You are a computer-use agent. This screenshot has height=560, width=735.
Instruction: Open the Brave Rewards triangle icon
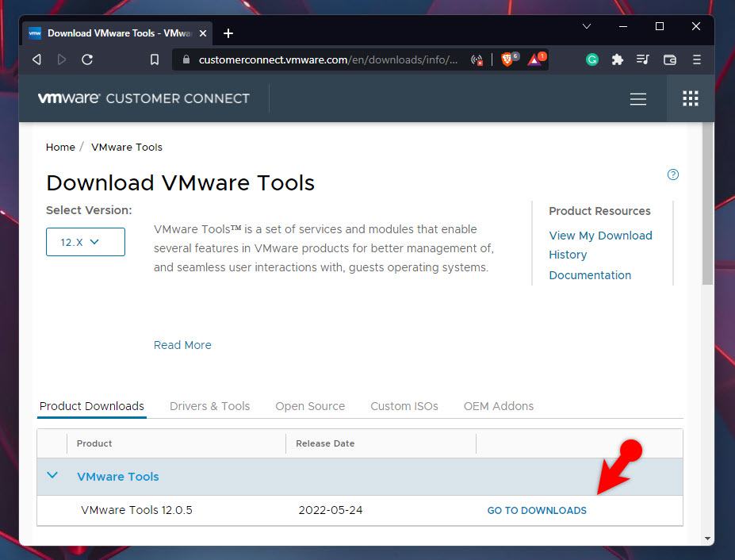(x=535, y=59)
